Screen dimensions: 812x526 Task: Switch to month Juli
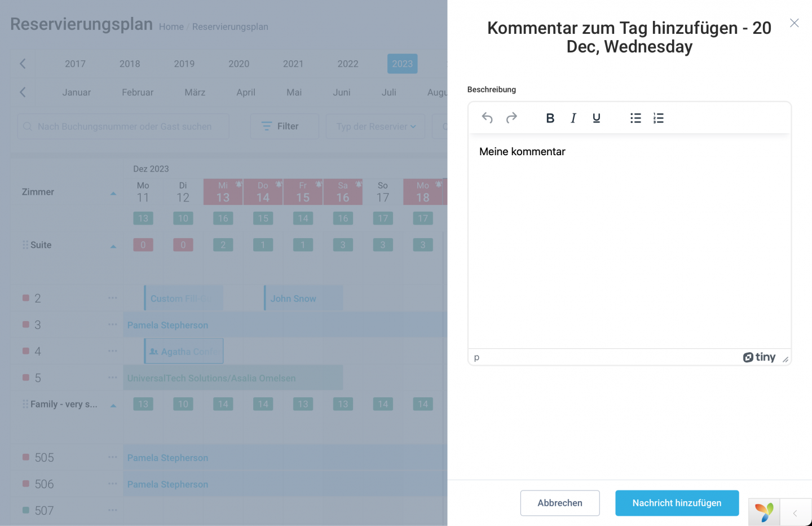point(389,93)
